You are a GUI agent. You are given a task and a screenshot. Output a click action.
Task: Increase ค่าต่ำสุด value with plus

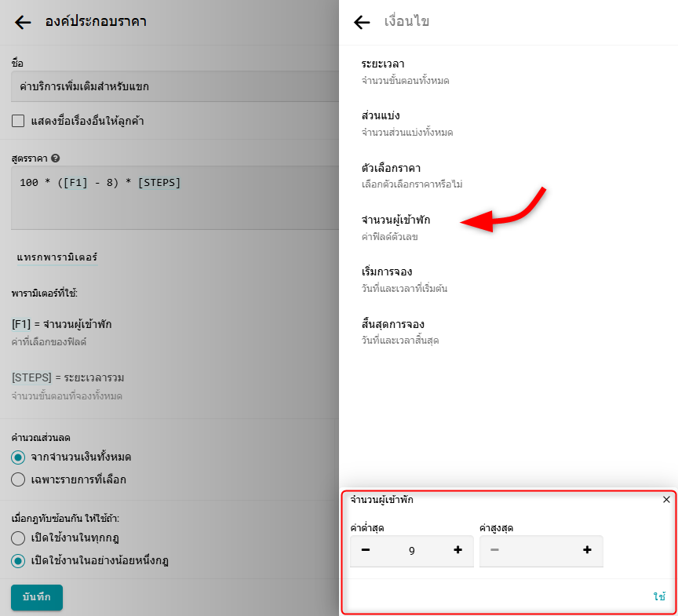[x=458, y=550]
